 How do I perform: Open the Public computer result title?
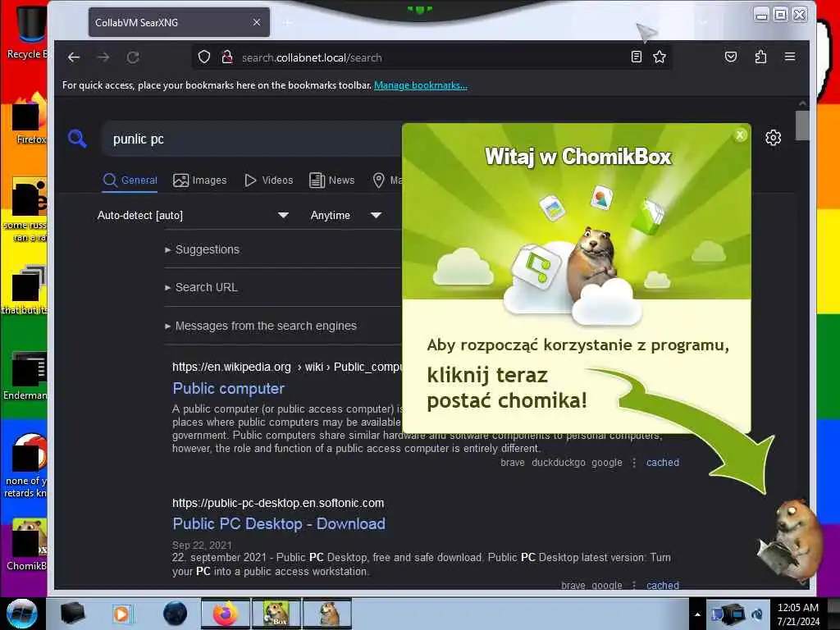(228, 388)
